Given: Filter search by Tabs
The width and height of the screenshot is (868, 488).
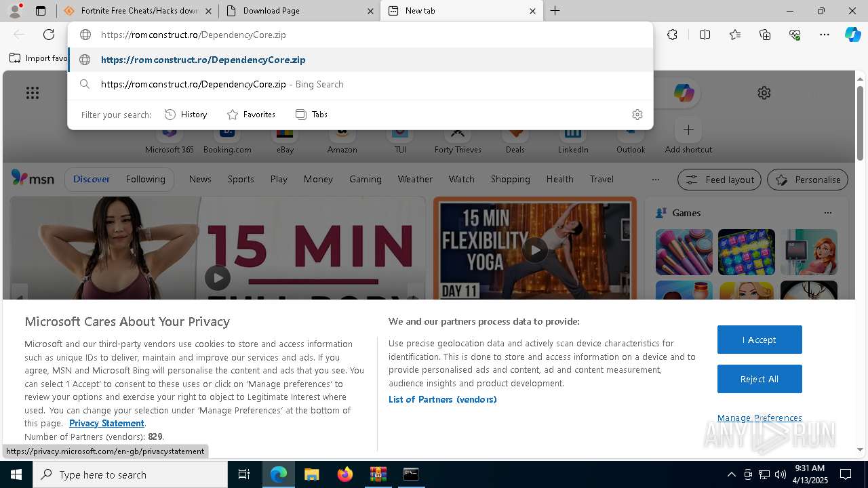Looking at the screenshot, I should pos(312,115).
